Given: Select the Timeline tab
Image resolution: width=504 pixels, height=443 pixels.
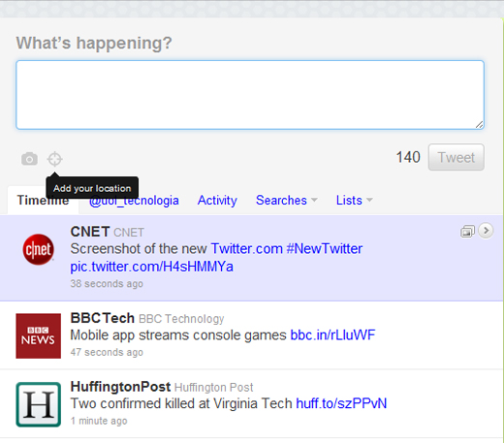Looking at the screenshot, I should coord(43,201).
